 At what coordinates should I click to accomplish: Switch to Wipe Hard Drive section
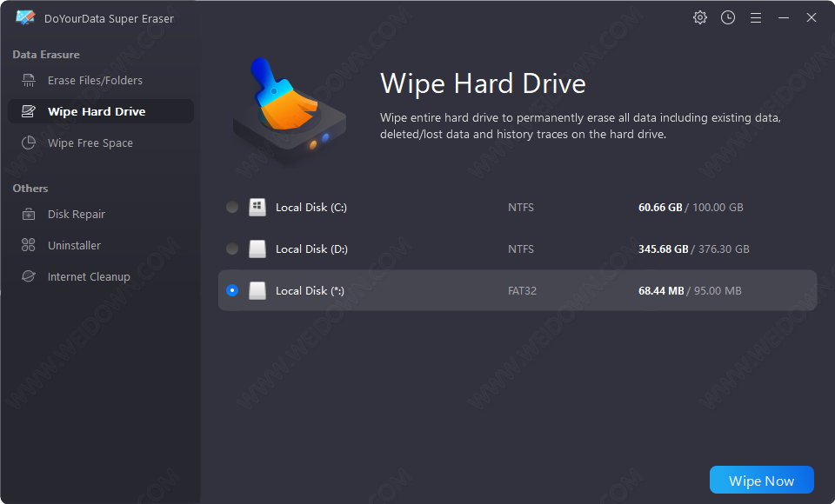coord(101,111)
